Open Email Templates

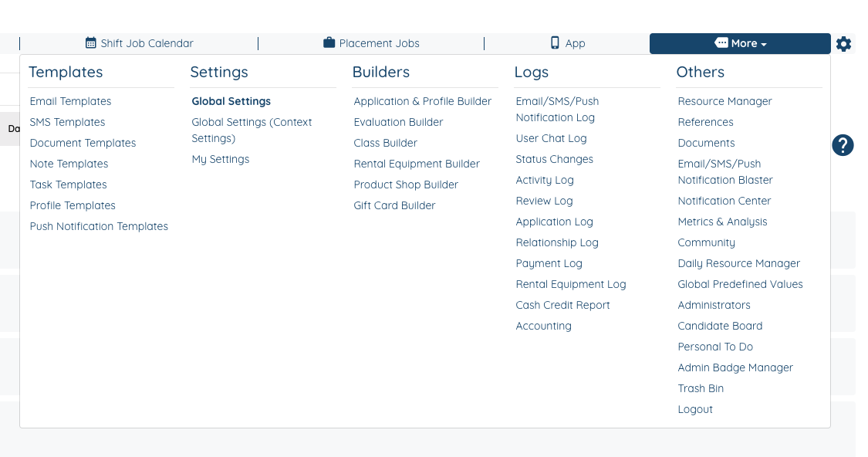[70, 101]
